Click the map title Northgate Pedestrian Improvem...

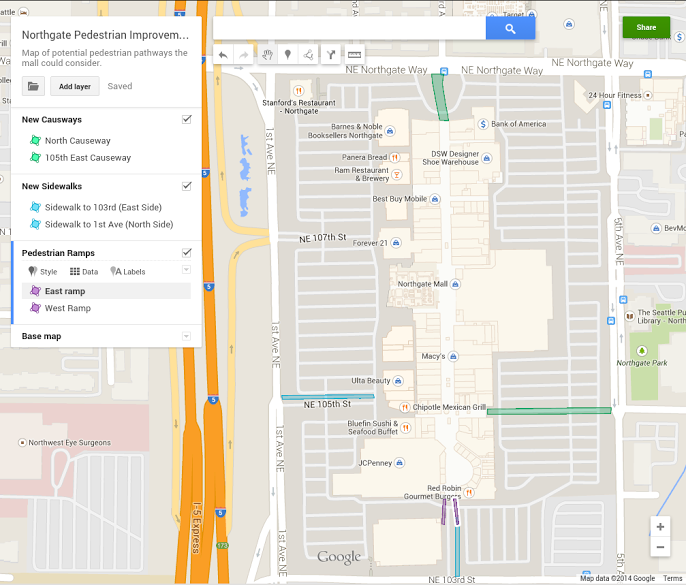click(x=105, y=35)
